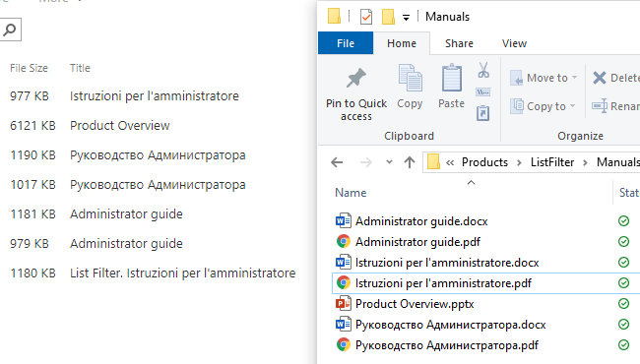The width and height of the screenshot is (640, 364).
Task: Click Administrator guide title in 979 KB row
Action: tap(126, 243)
